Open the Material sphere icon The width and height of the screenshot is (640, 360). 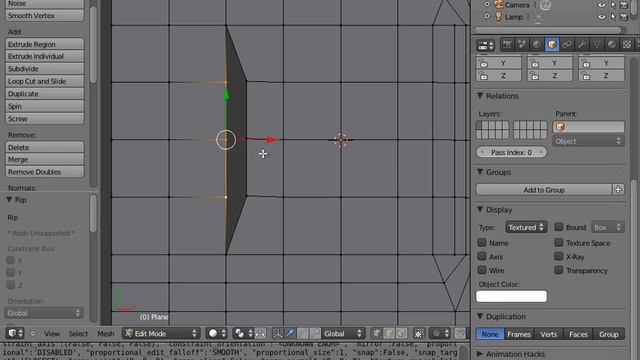pos(611,44)
